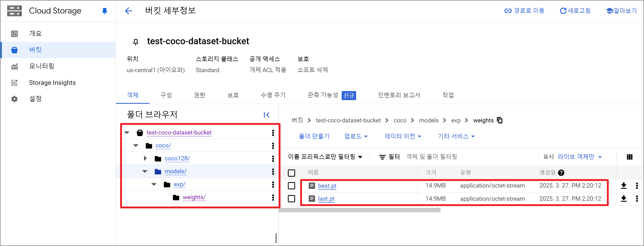The height and width of the screenshot is (246, 644).
Task: Open the three-dot menu for models/ folder
Action: [x=273, y=172]
